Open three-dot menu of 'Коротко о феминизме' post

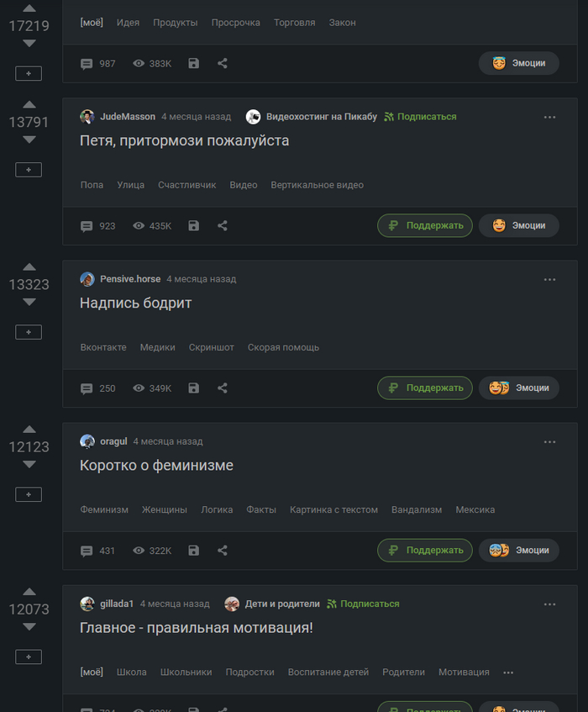click(x=549, y=441)
